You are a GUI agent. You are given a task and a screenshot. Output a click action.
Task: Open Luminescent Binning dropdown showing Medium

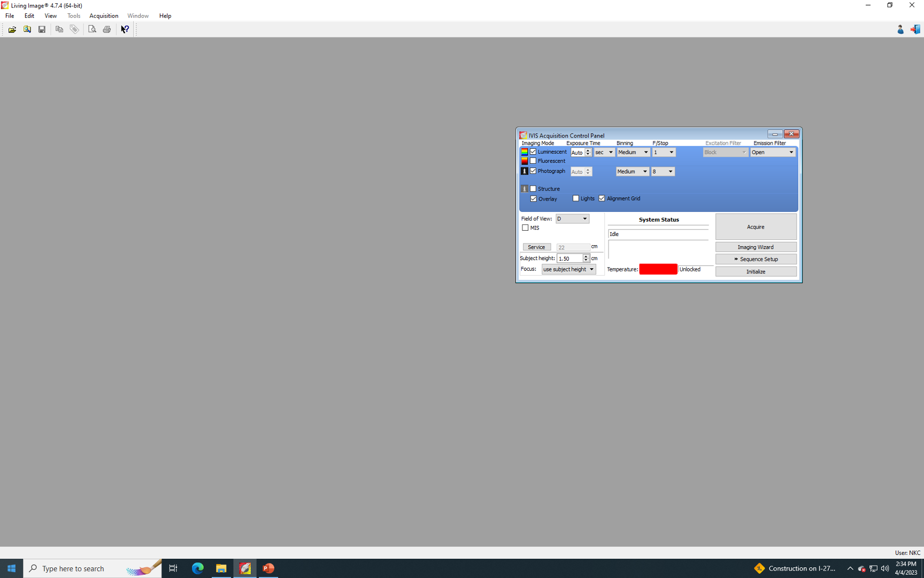633,153
